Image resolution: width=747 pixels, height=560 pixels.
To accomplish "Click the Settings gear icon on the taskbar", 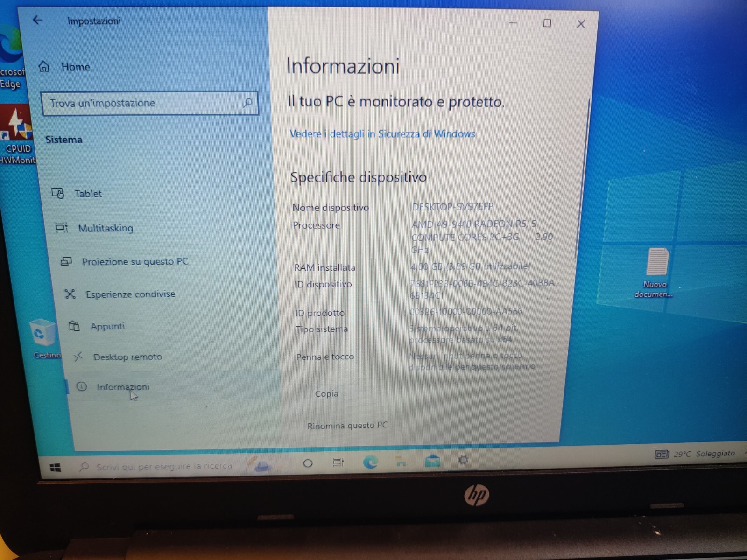I will pyautogui.click(x=463, y=460).
